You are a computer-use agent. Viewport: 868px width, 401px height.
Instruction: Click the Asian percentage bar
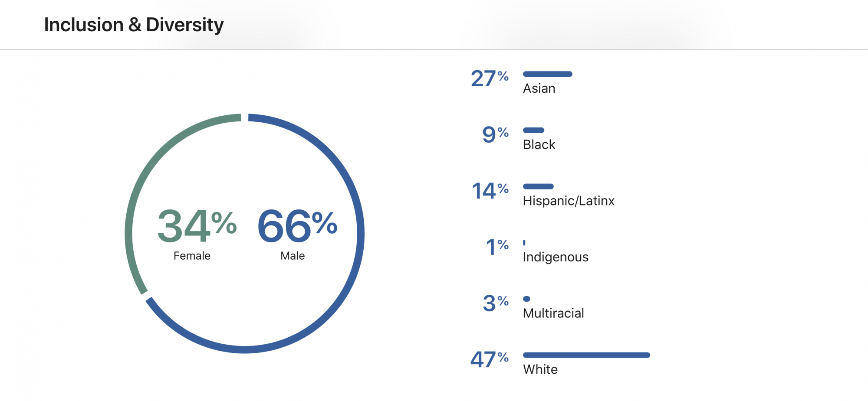548,74
